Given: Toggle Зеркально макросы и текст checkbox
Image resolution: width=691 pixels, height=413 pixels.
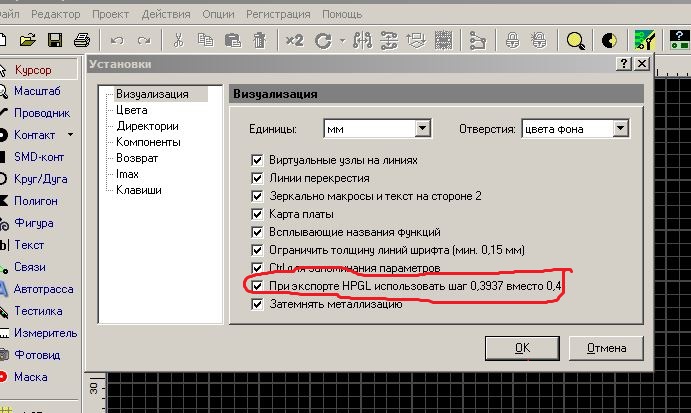Looking at the screenshot, I should click(x=257, y=196).
